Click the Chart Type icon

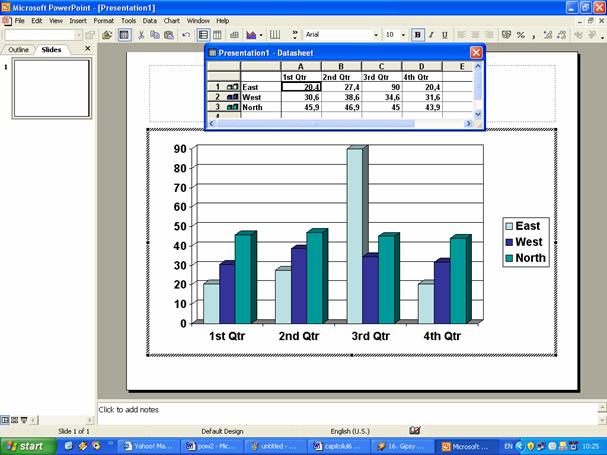point(250,35)
